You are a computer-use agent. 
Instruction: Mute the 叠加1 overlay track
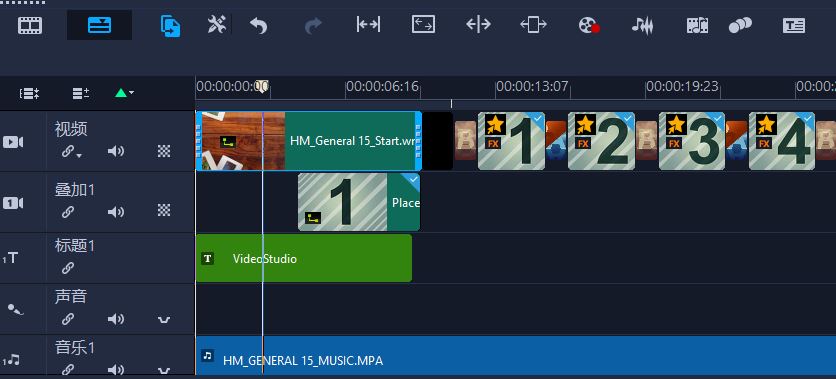(116, 212)
